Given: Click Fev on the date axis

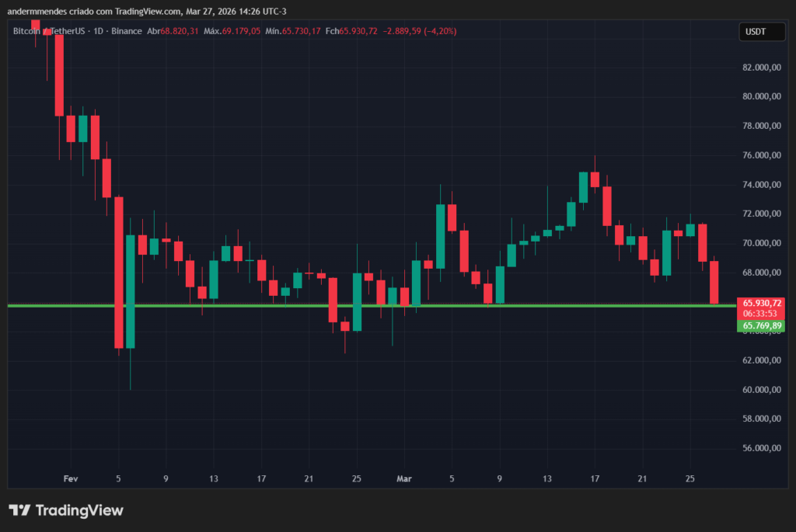Looking at the screenshot, I should coord(70,478).
